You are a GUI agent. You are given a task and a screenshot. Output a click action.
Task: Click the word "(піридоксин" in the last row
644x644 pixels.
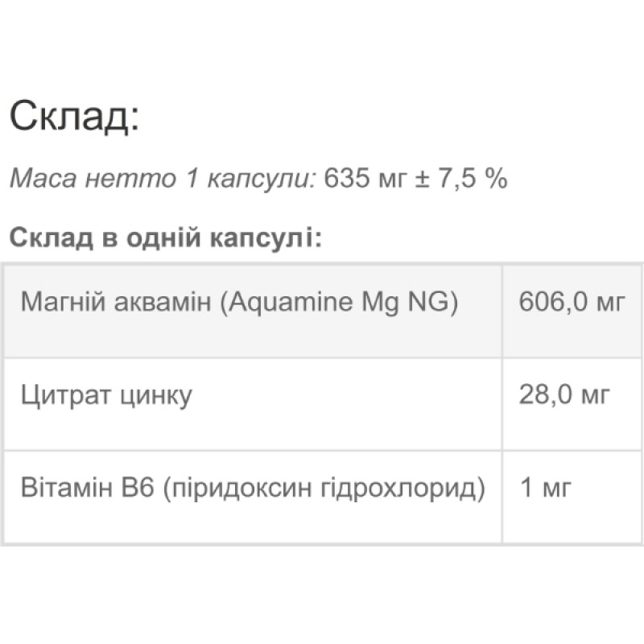tap(225, 489)
